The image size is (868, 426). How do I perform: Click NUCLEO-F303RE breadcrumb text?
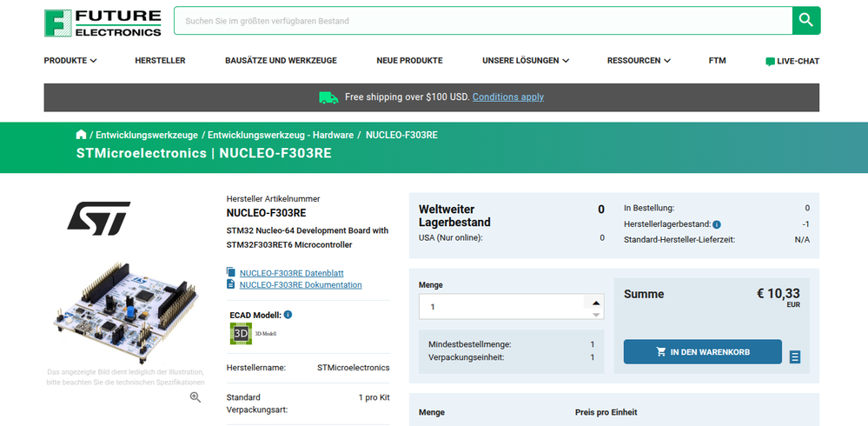click(401, 135)
